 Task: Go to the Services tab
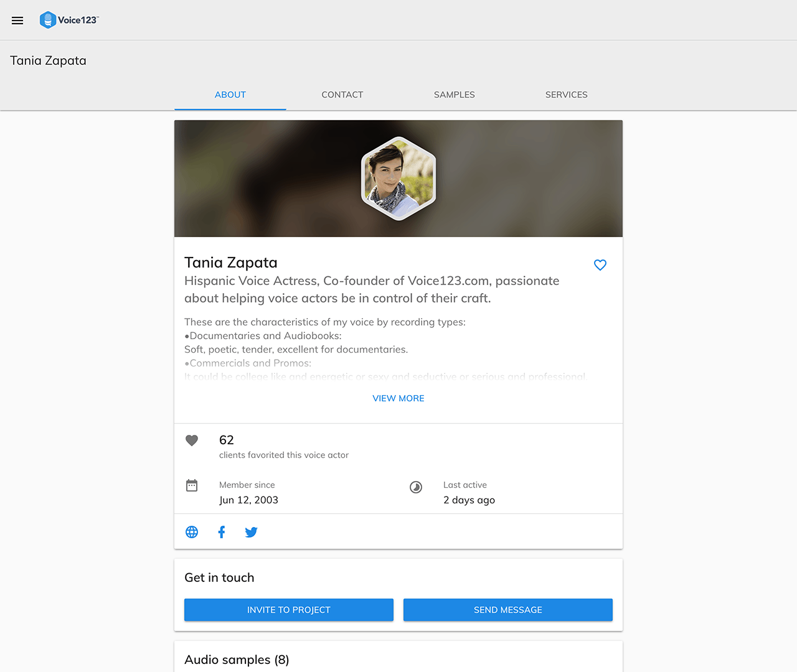(567, 95)
